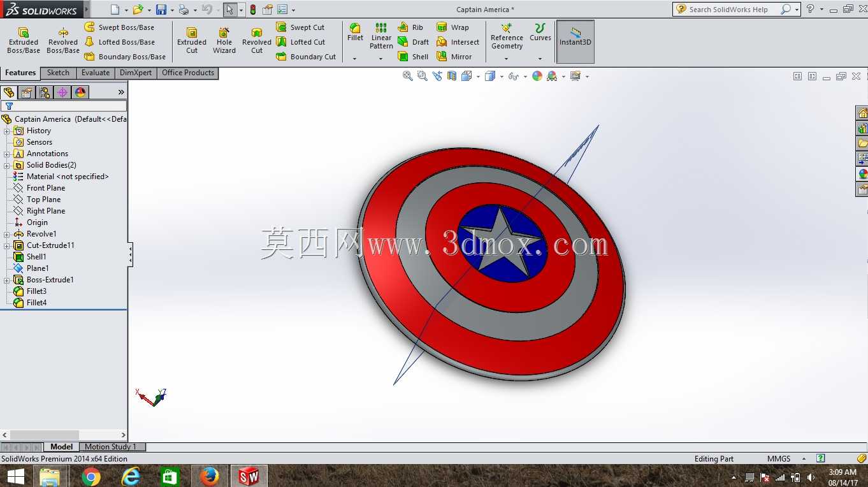
Task: Activate the Boundary Boss/Base tool
Action: point(125,57)
